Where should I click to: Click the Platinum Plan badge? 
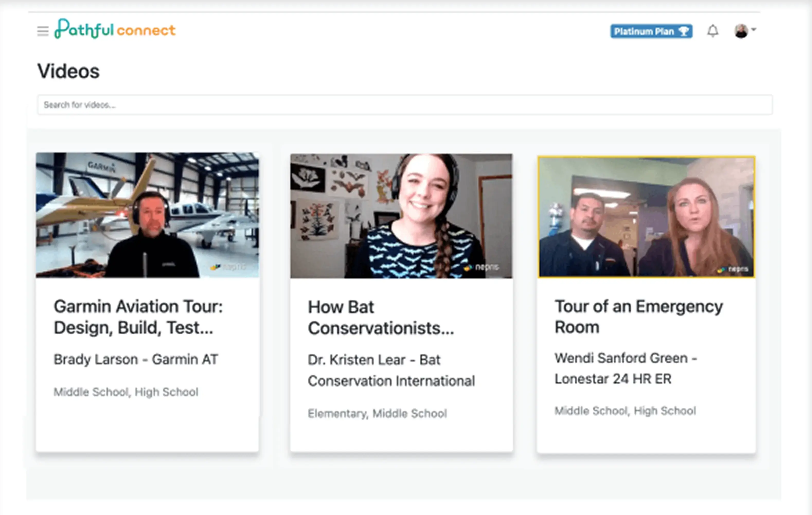point(652,31)
